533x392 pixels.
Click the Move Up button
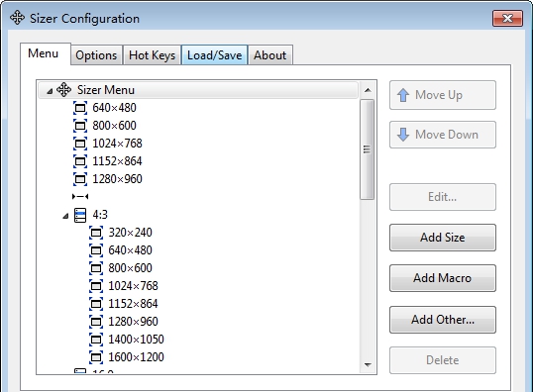443,95
